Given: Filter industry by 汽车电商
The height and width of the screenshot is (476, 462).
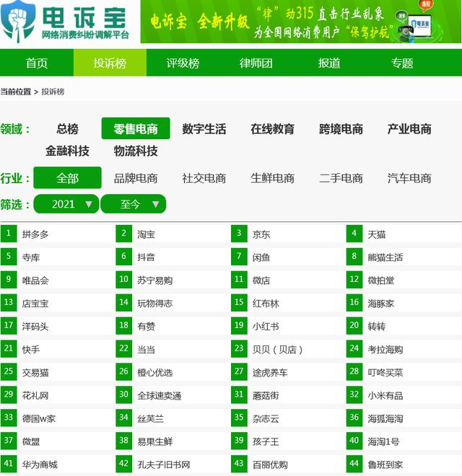Looking at the screenshot, I should coord(409,178).
